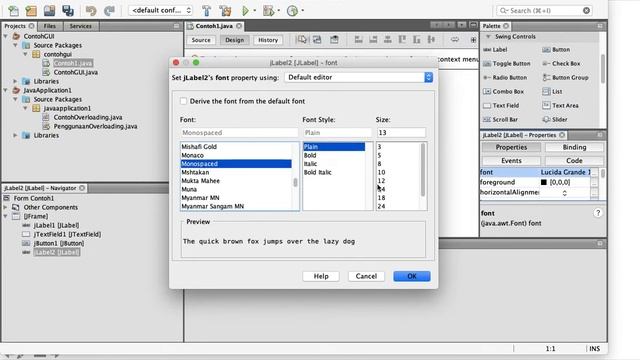Select the Radio Button component in Palette
The width and height of the screenshot is (640, 360).
(x=505, y=78)
